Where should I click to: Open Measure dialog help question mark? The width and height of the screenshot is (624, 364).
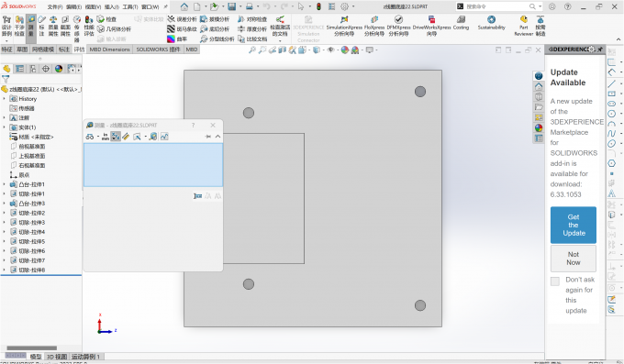coord(193,125)
